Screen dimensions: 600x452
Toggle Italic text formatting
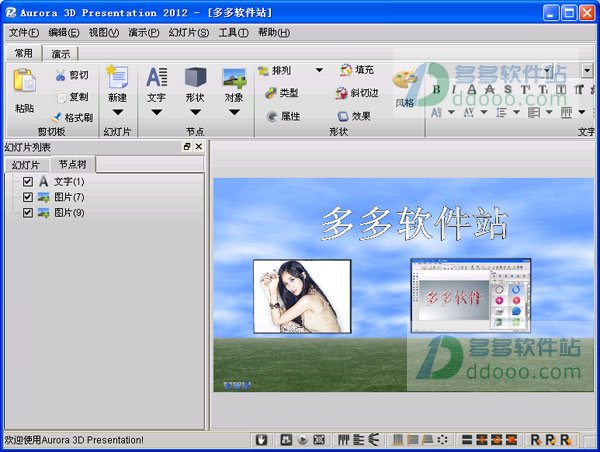point(454,90)
